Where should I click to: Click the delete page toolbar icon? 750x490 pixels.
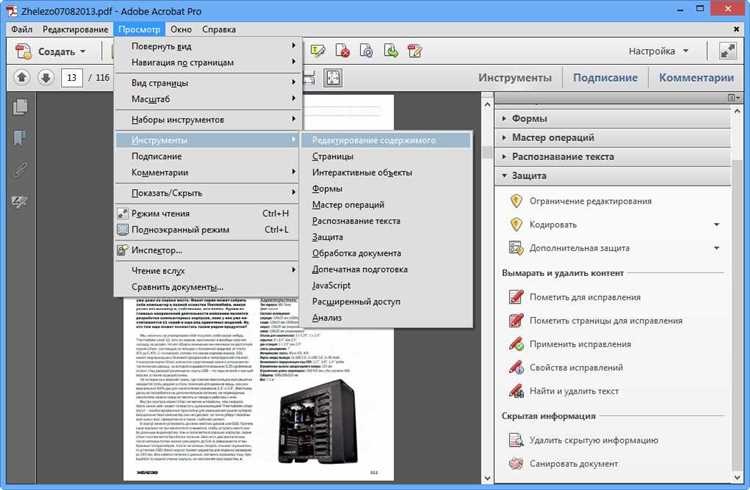(342, 51)
